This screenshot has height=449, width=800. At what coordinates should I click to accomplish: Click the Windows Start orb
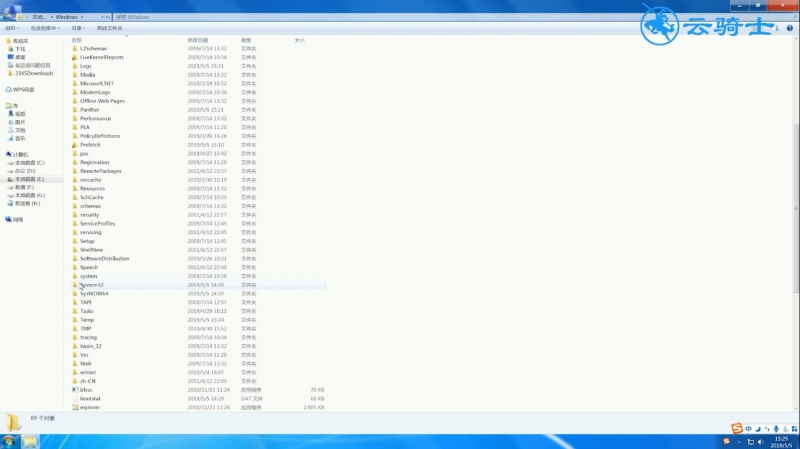tap(9, 441)
